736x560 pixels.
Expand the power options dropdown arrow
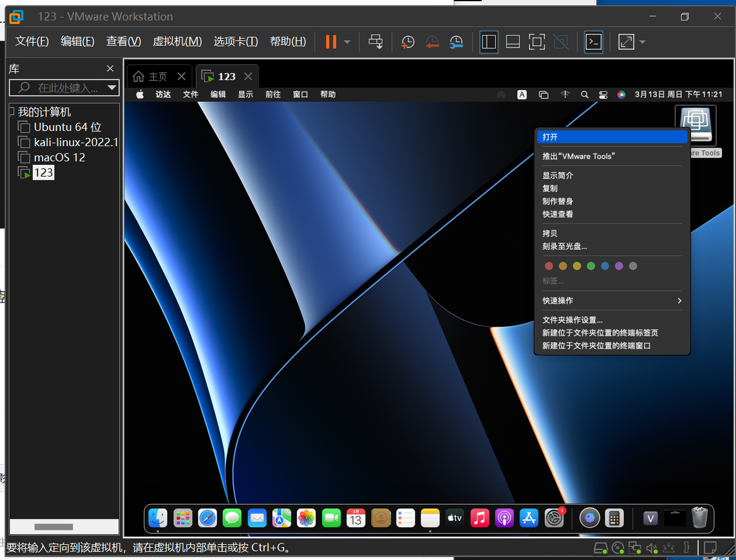(348, 42)
